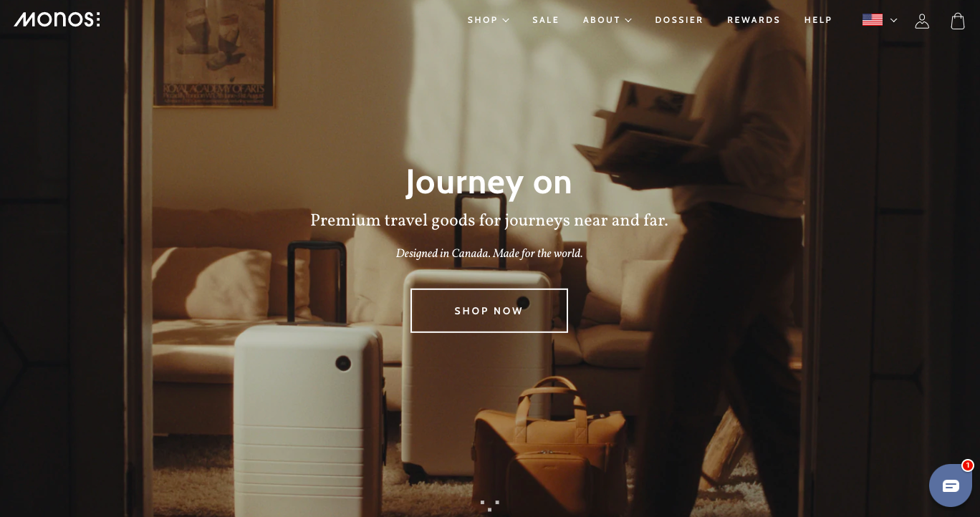Open the REWARDS page

(x=754, y=20)
